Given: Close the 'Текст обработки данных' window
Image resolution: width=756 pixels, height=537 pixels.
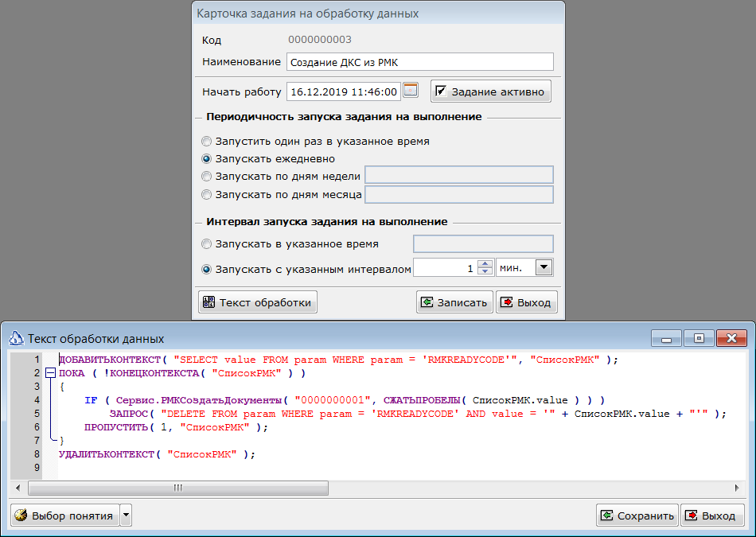Looking at the screenshot, I should click(x=731, y=338).
